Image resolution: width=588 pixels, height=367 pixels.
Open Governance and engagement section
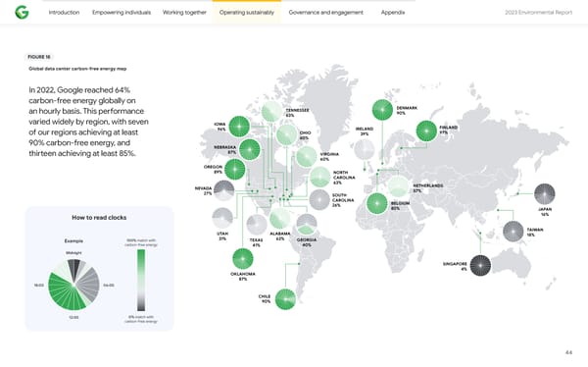tap(326, 13)
